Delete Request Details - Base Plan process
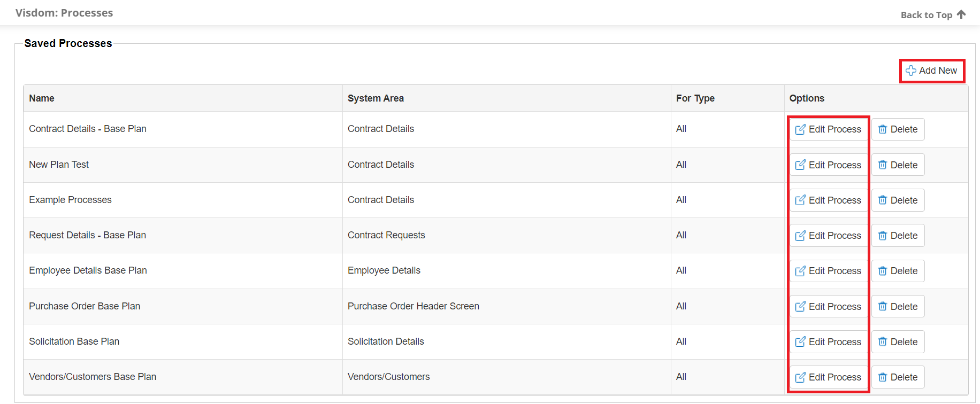 (x=898, y=236)
